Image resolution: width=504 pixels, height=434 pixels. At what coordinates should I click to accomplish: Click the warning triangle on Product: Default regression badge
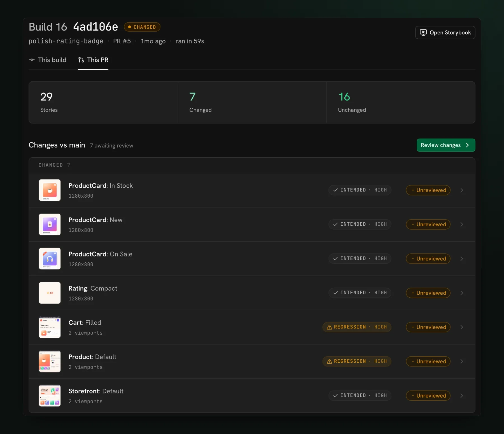[329, 361]
